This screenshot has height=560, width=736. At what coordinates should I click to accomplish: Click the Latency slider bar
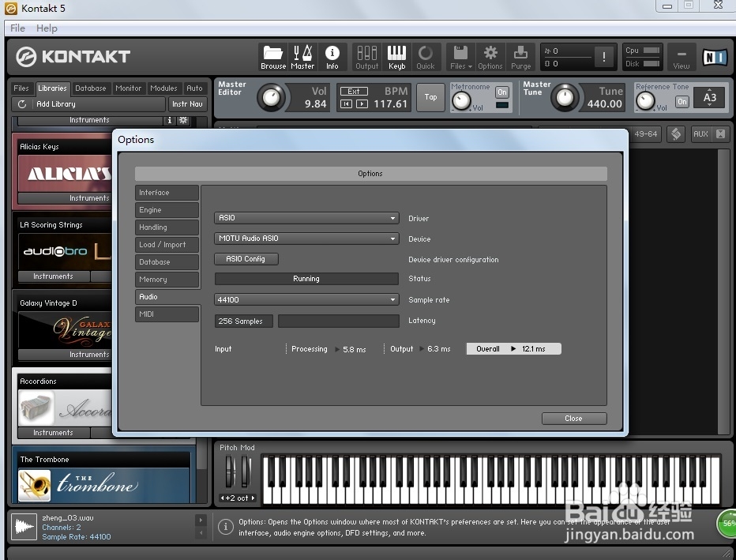point(339,321)
